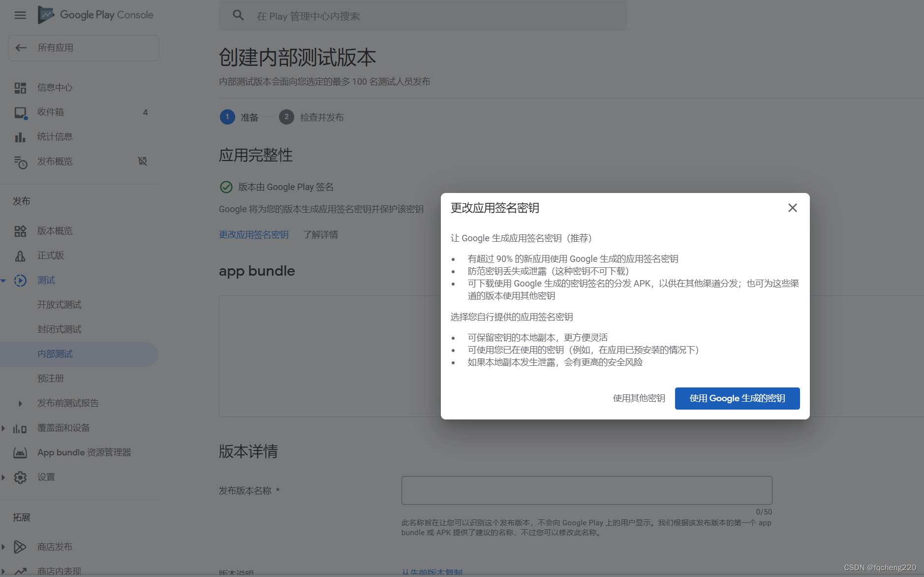Open 版本概览 via its grid icon
The image size is (924, 577).
[x=20, y=231]
